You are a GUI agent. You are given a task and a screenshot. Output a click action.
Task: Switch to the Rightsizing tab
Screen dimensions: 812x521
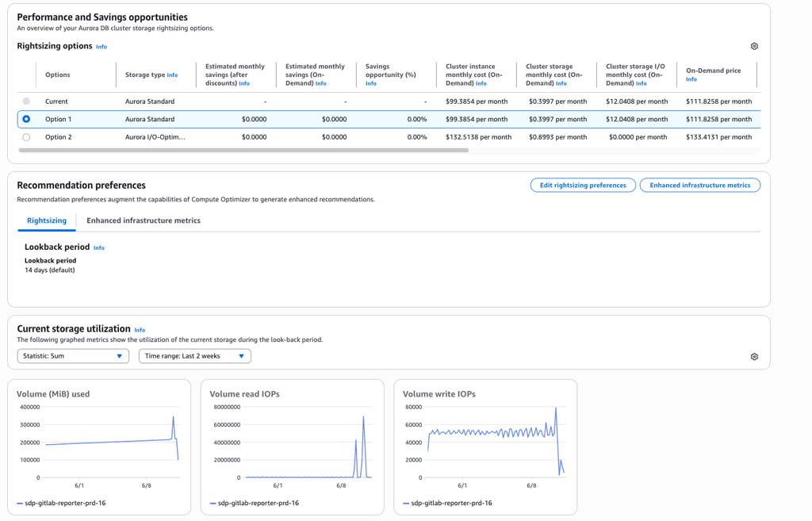(x=47, y=220)
